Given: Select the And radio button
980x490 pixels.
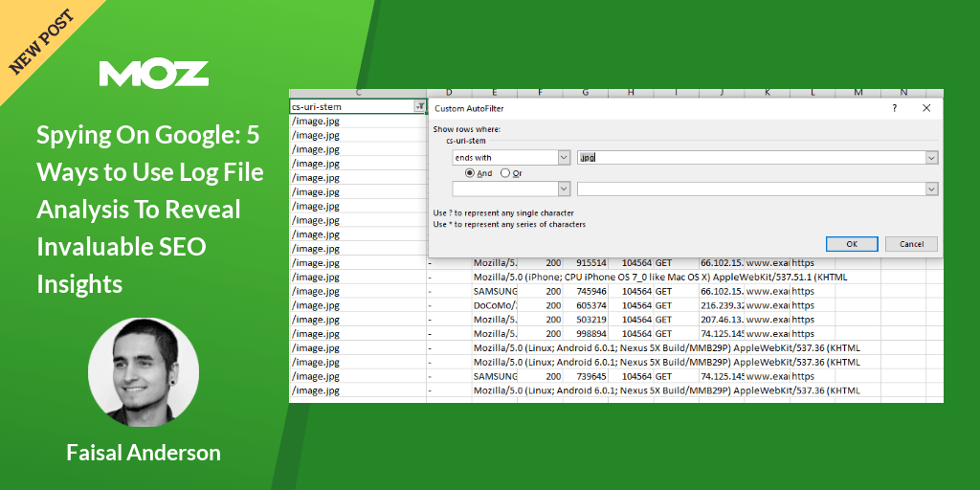Looking at the screenshot, I should [469, 173].
